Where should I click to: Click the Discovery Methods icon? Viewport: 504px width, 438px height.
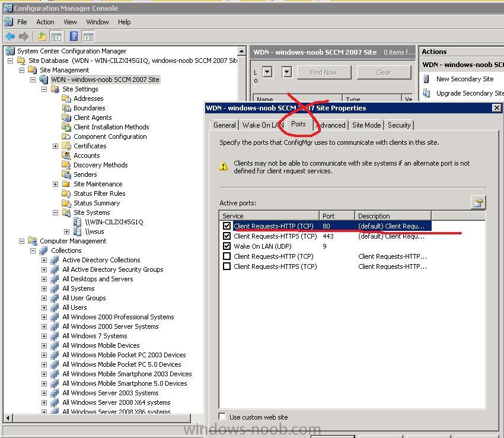click(66, 165)
